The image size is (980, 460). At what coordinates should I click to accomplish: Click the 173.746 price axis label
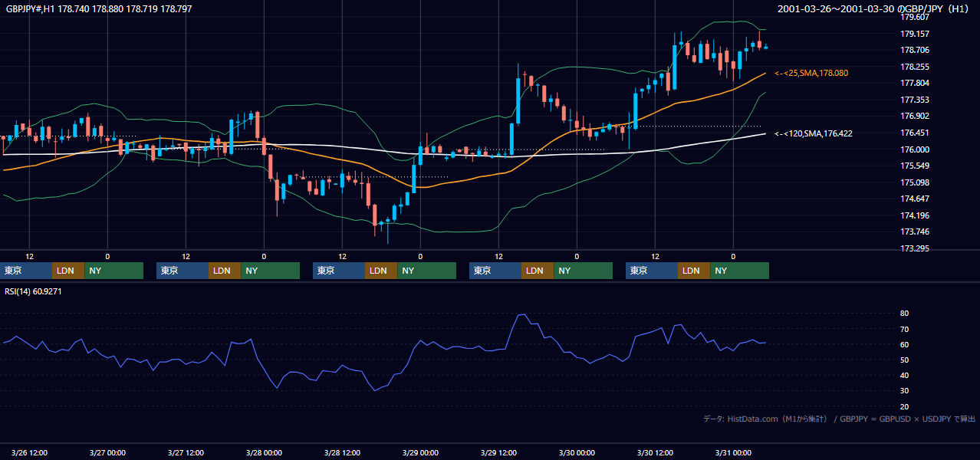[914, 232]
